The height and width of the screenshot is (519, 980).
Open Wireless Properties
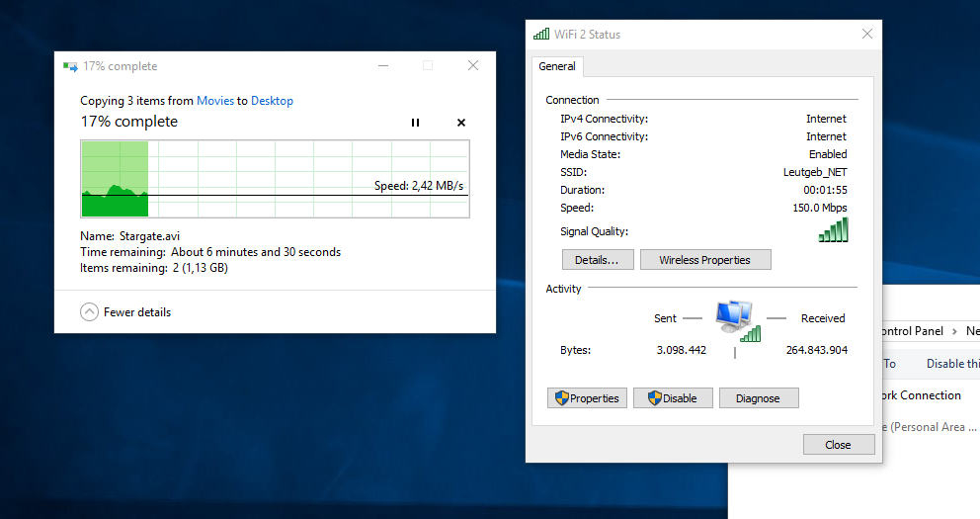tap(705, 259)
